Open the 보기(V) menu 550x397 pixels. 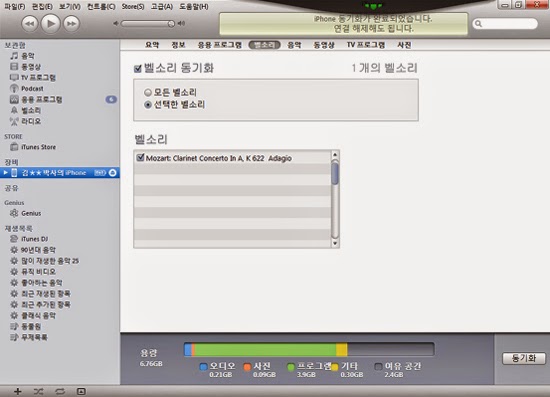[70, 7]
